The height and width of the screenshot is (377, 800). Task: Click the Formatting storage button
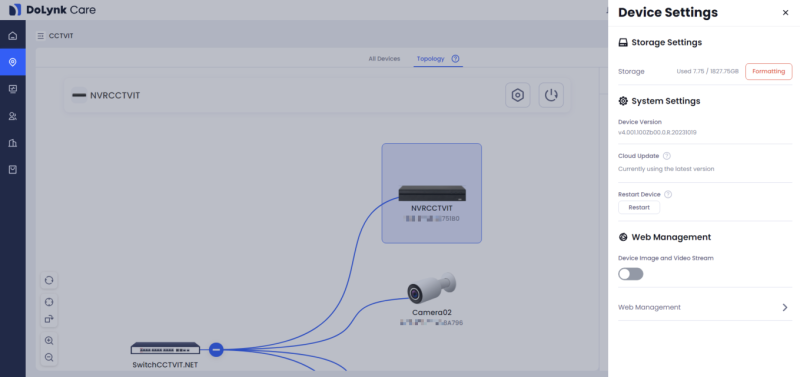coord(768,71)
